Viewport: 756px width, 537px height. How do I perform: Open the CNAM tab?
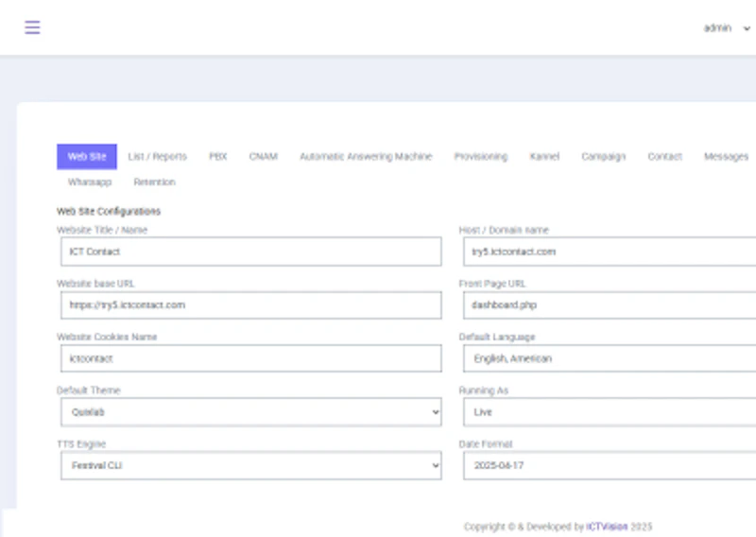coord(264,156)
